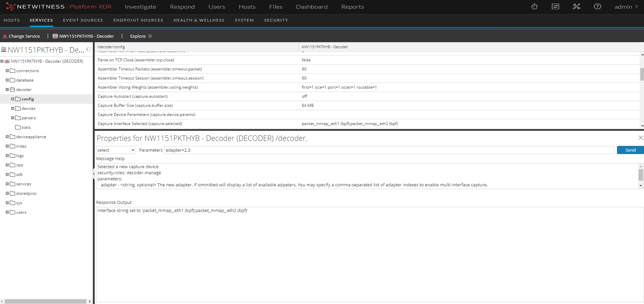Image resolution: width=644 pixels, height=304 pixels.
Task: Click the jobs queue icon in the header
Action: (555, 6)
